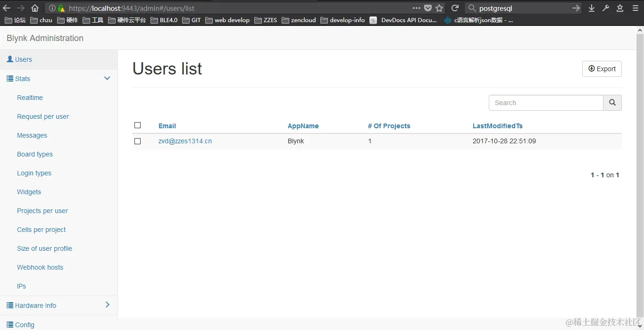The width and height of the screenshot is (644, 330).
Task: Reload the page
Action: [x=455, y=8]
